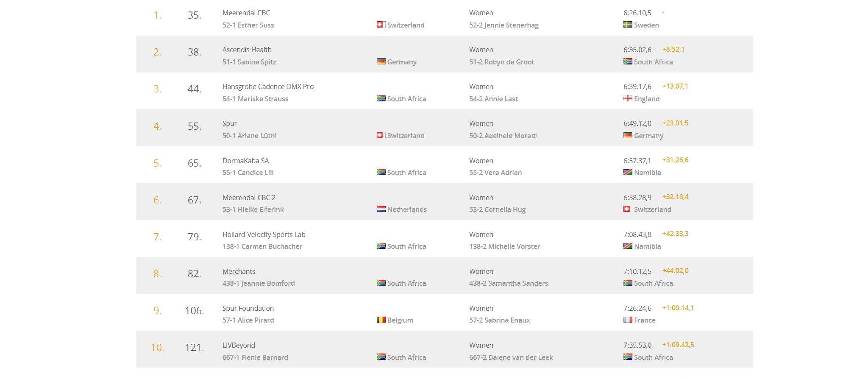Open rider 51-2 Robyn de Groot
The image size is (868, 379).
(501, 62)
